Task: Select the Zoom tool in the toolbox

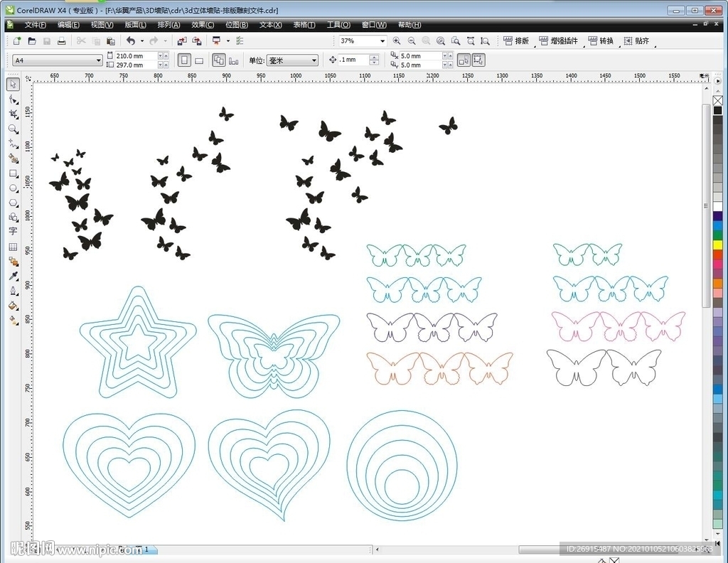Action: tap(14, 129)
